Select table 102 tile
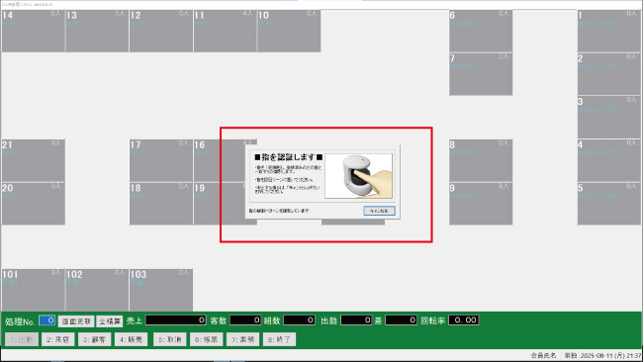Viewport: 644px width, 362px height. click(97, 290)
